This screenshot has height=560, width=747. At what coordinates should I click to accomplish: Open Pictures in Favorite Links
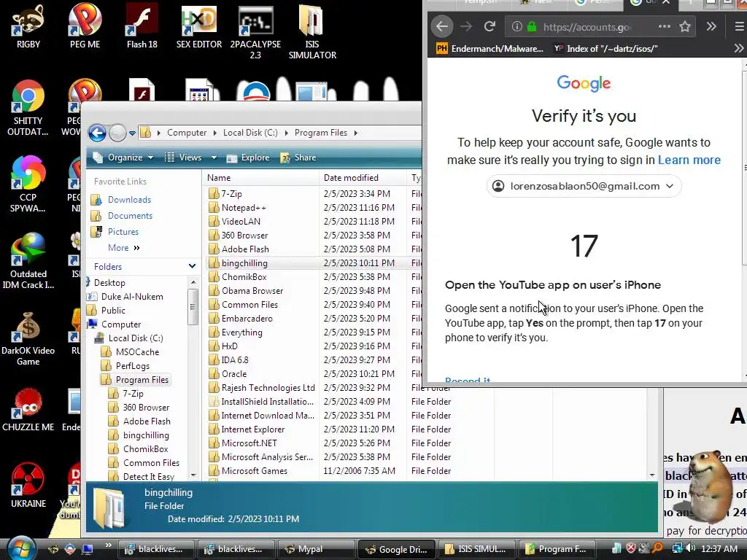coord(123,232)
